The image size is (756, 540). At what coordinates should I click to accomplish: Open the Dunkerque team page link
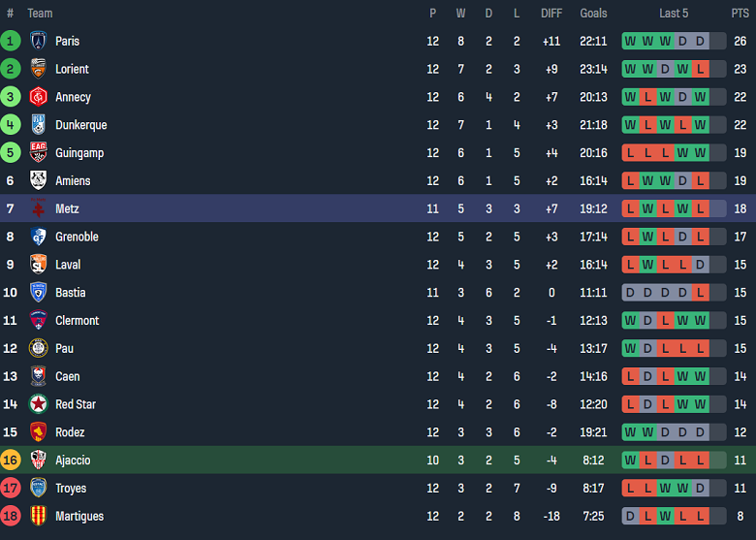click(x=80, y=125)
